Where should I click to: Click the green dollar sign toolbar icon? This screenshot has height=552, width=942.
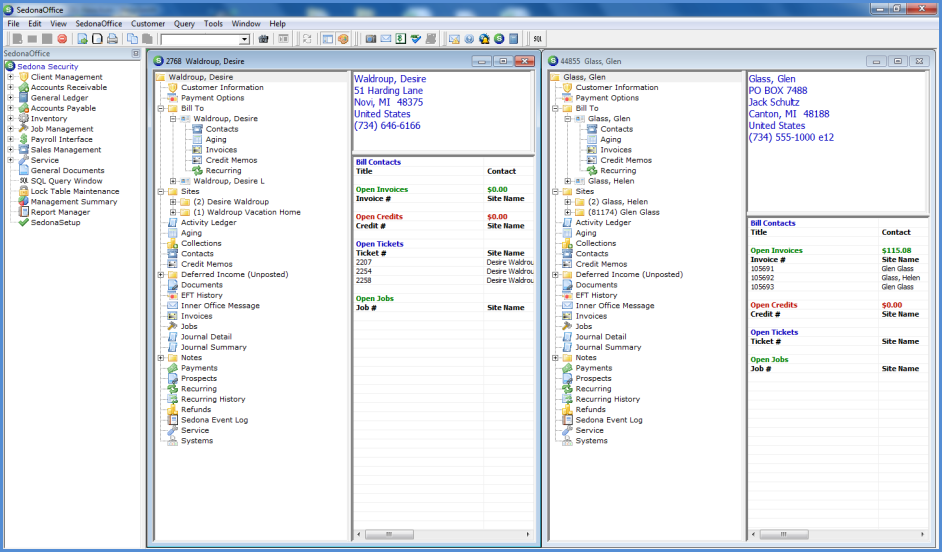point(401,39)
